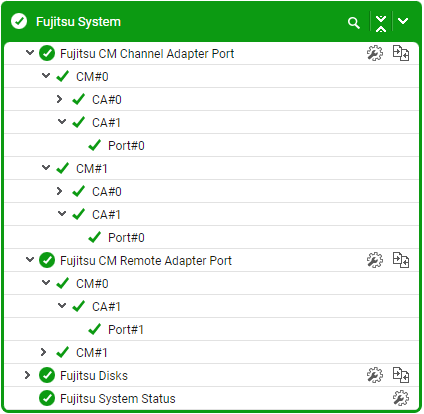Click the copy icon for CM Channel Adapter Port
The image size is (424, 414).
tap(401, 53)
